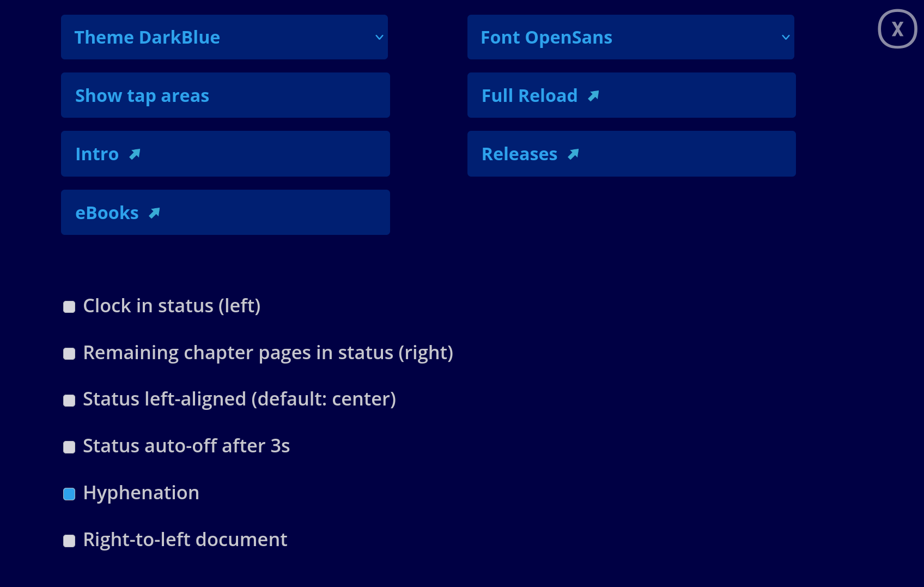This screenshot has width=924, height=587.
Task: Open the Releases link
Action: [519, 154]
